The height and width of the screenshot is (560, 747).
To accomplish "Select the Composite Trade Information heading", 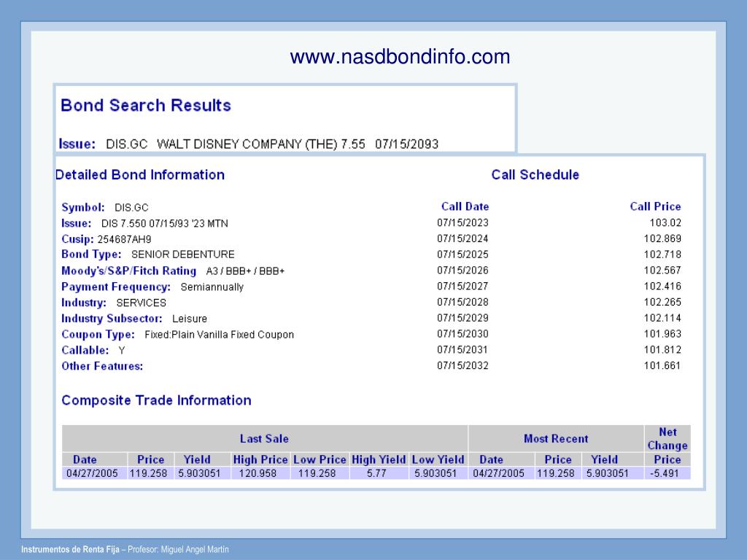I will (x=156, y=400).
